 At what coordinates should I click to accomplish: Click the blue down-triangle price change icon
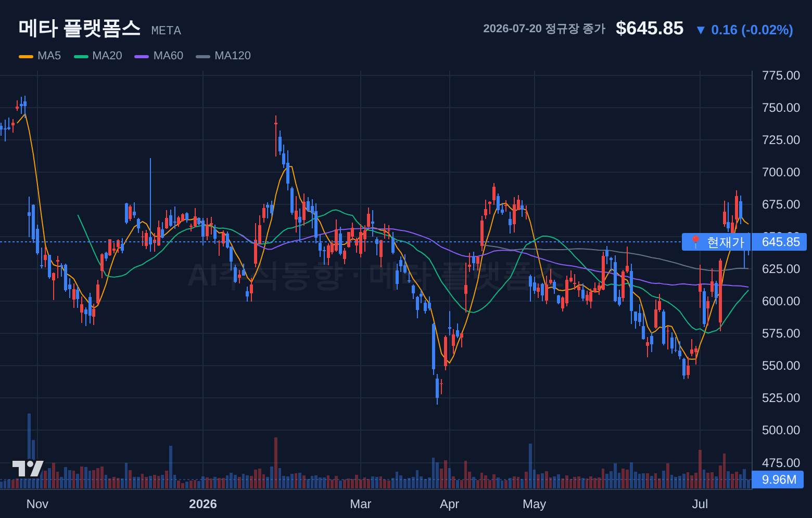click(x=701, y=30)
